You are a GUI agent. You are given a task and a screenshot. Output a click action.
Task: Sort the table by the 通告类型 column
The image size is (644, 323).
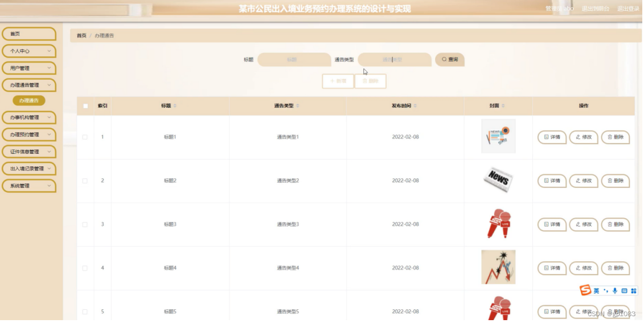[298, 106]
